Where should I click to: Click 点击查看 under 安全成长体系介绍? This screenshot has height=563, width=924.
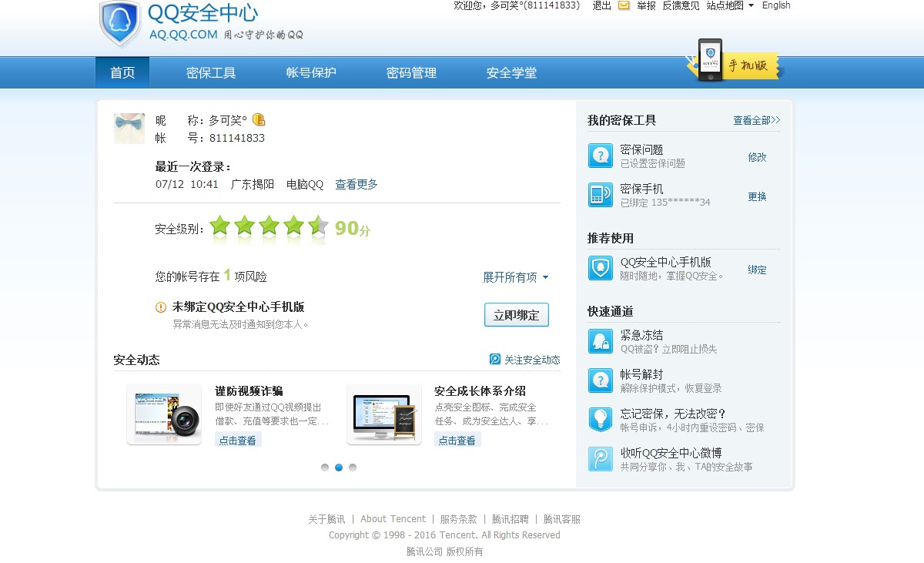(457, 441)
